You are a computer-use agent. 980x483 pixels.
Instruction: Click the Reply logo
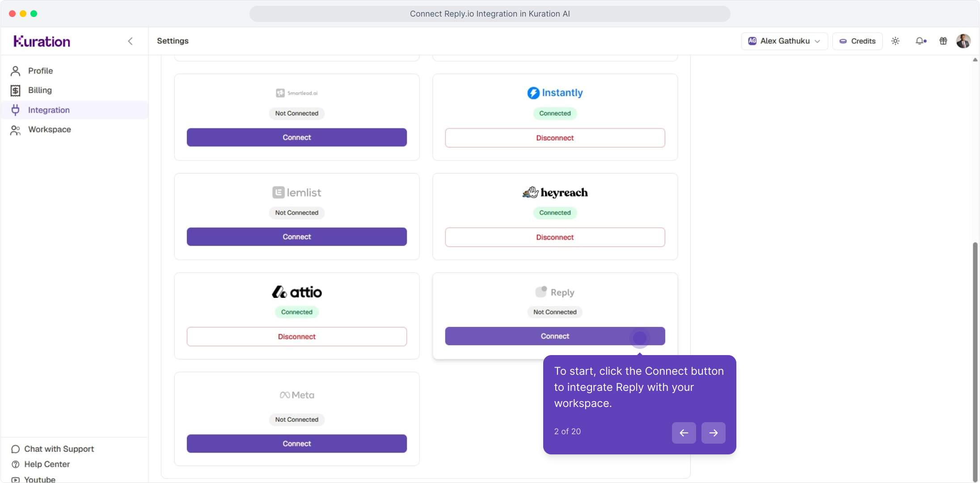555,292
